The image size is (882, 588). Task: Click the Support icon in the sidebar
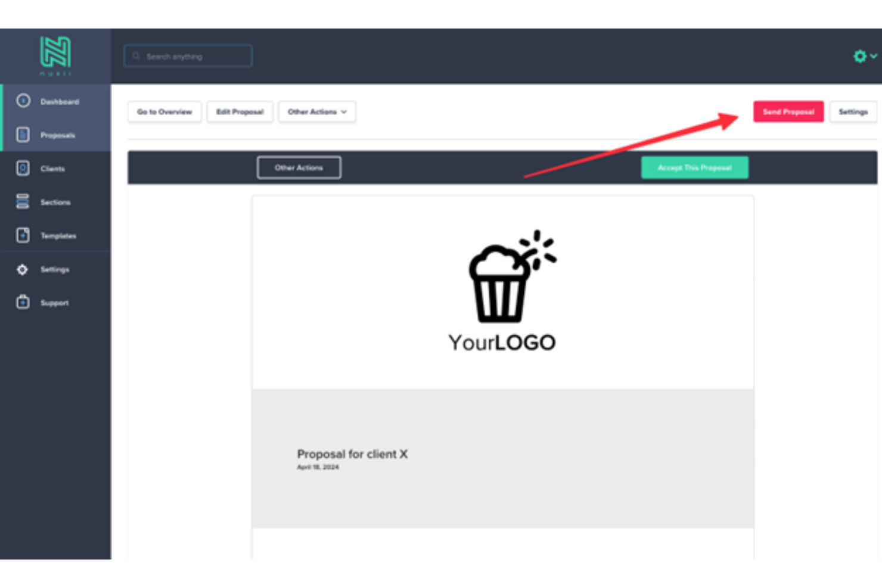(x=22, y=303)
